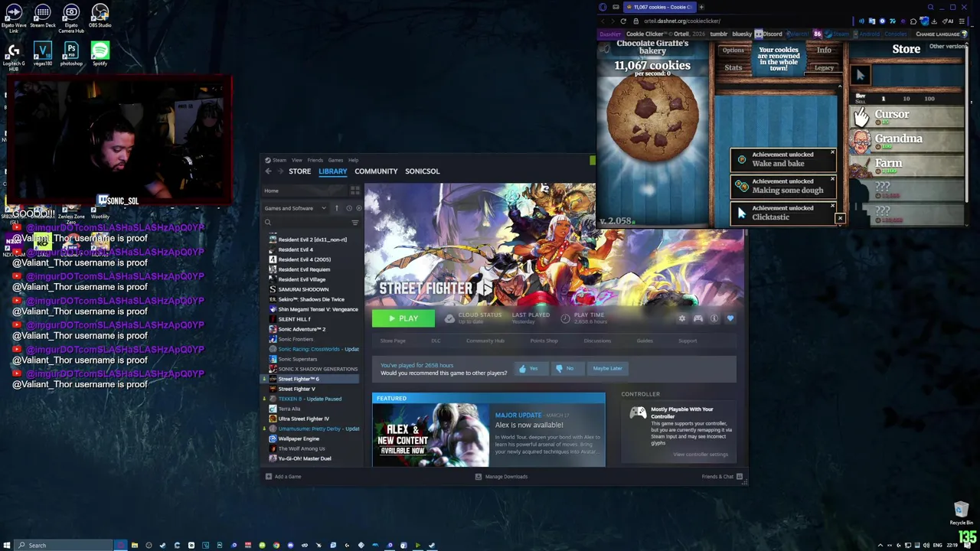Image resolution: width=980 pixels, height=551 pixels.
Task: Select buy amount 1 in store
Action: [x=883, y=99]
